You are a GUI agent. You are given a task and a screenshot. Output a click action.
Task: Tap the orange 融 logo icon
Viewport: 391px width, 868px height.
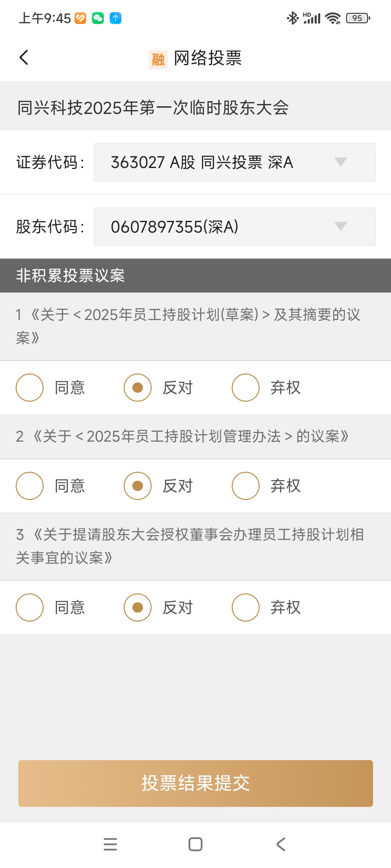158,60
